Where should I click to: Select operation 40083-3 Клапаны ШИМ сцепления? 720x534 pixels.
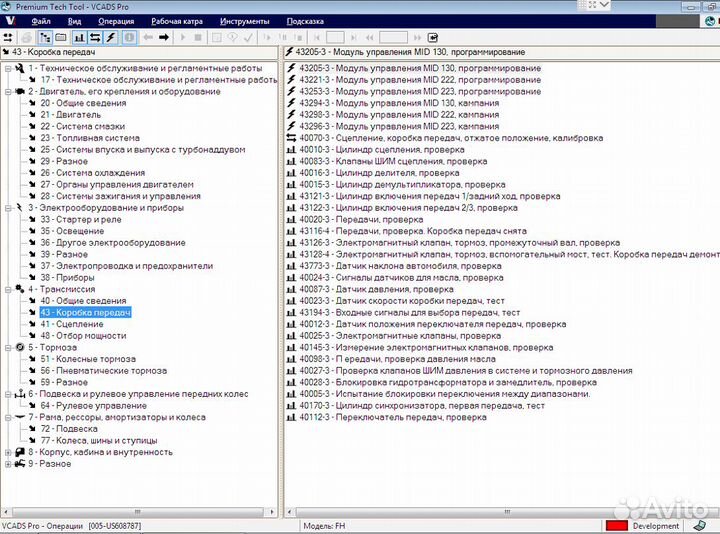coord(393,161)
